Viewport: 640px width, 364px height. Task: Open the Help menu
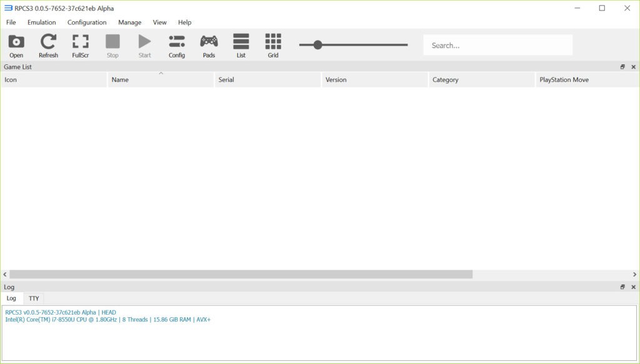click(184, 22)
